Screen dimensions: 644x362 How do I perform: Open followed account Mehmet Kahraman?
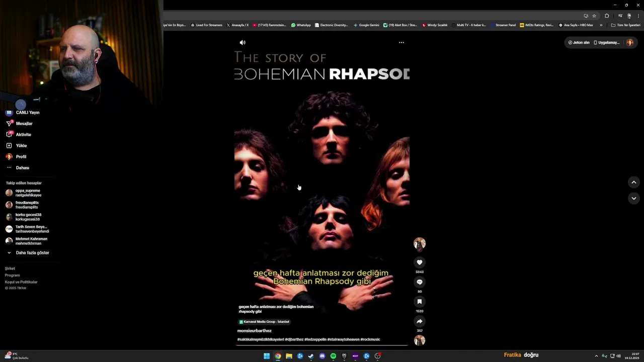(26, 241)
